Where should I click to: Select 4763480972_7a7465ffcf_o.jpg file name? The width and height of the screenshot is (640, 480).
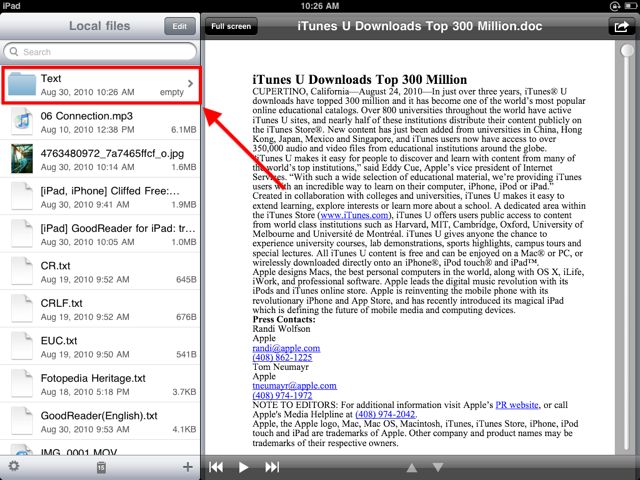(x=112, y=153)
